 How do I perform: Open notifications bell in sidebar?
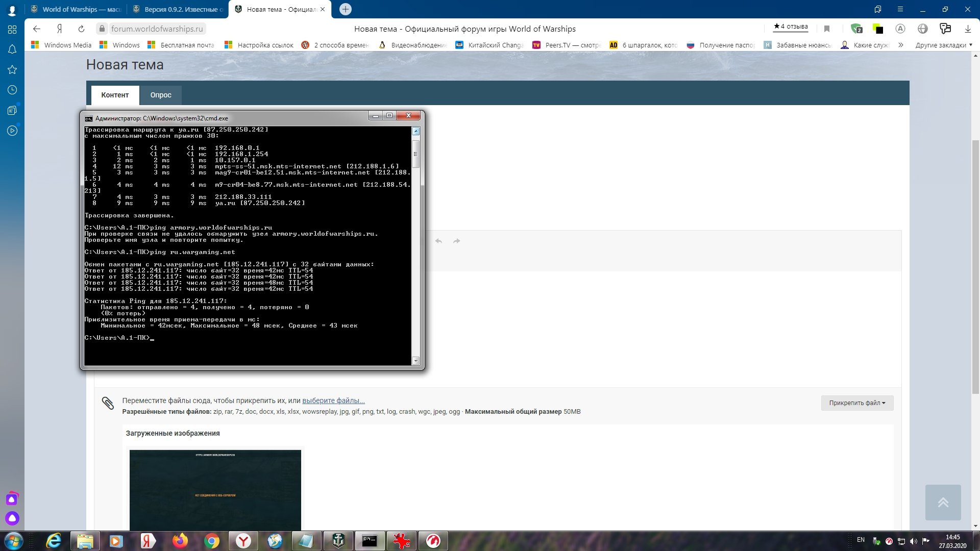(x=12, y=49)
